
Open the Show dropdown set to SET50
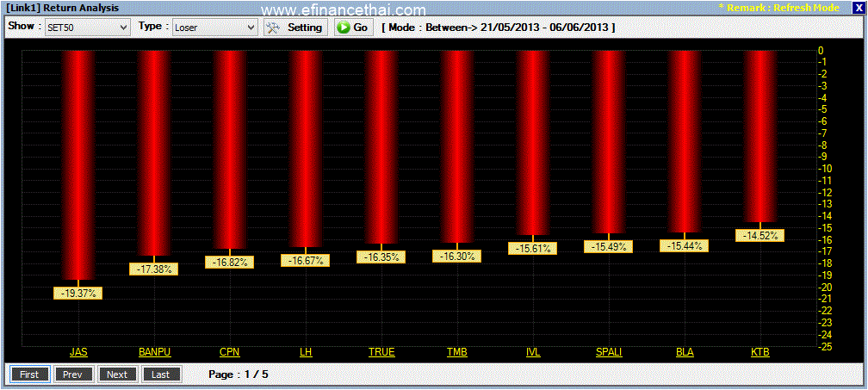point(88,27)
